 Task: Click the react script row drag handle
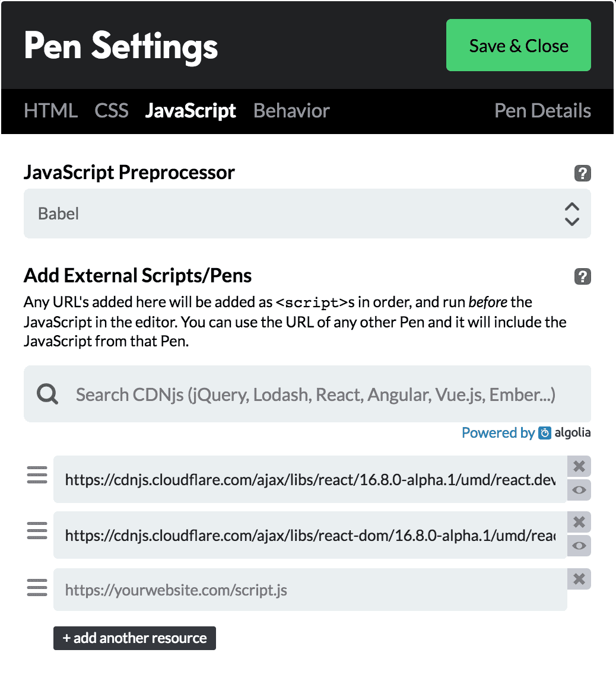click(x=37, y=475)
